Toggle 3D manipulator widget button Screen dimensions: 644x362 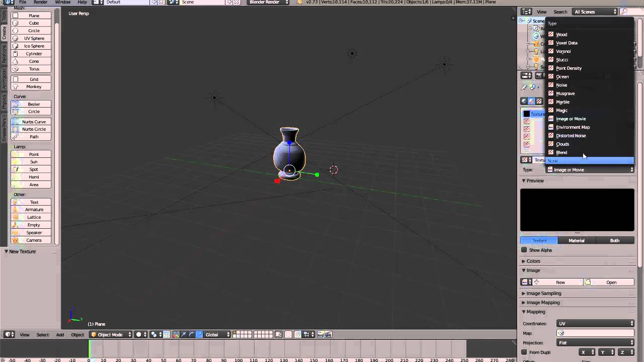click(176, 334)
